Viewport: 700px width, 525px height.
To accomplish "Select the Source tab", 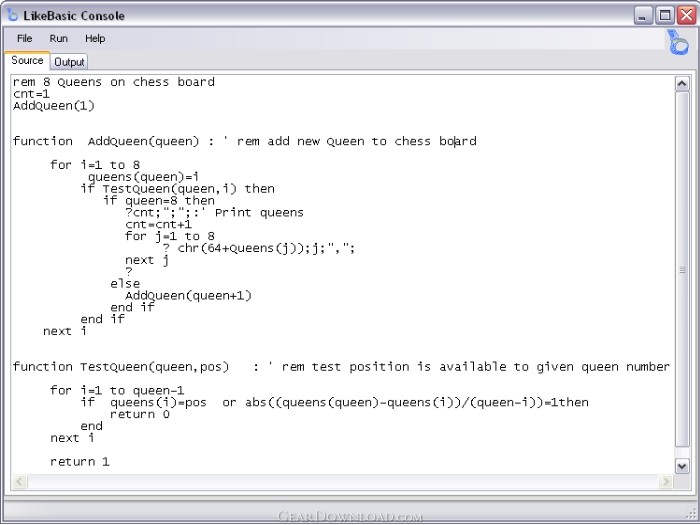I will click(x=27, y=61).
